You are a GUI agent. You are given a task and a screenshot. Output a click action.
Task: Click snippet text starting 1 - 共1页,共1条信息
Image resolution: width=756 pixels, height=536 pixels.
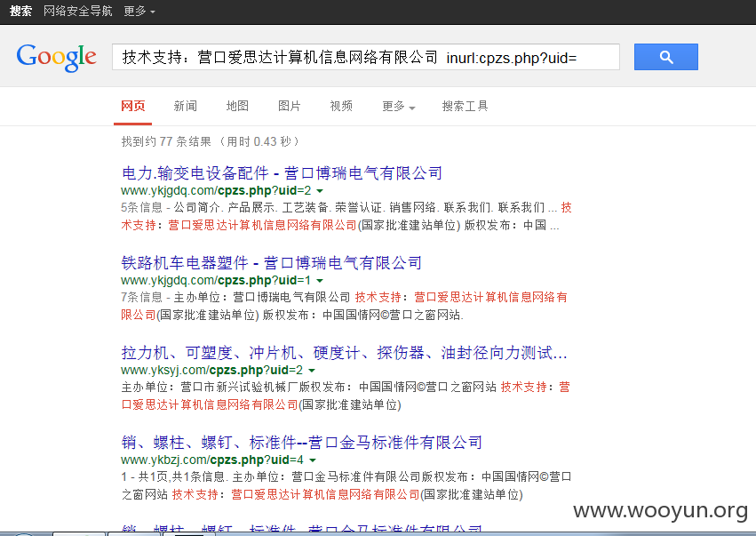[346, 485]
